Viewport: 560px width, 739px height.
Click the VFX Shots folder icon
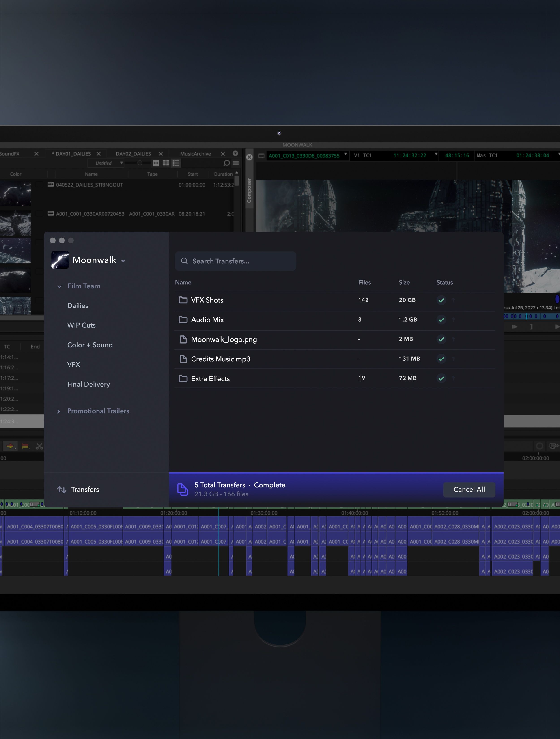183,300
